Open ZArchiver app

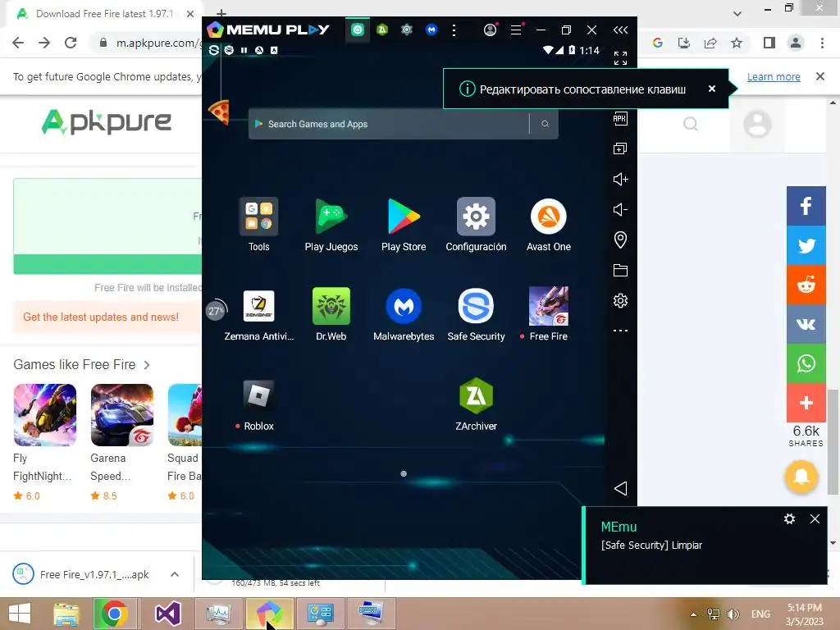[x=476, y=395]
